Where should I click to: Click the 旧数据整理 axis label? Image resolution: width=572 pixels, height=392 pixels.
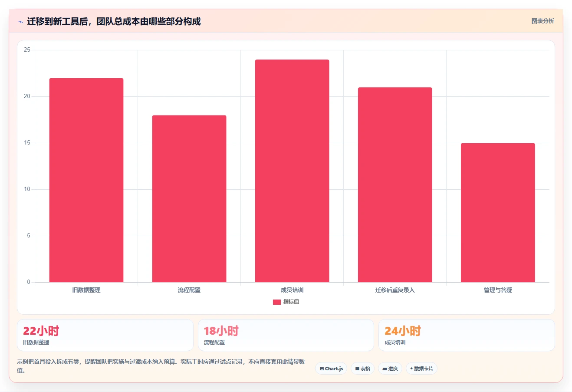pyautogui.click(x=86, y=290)
